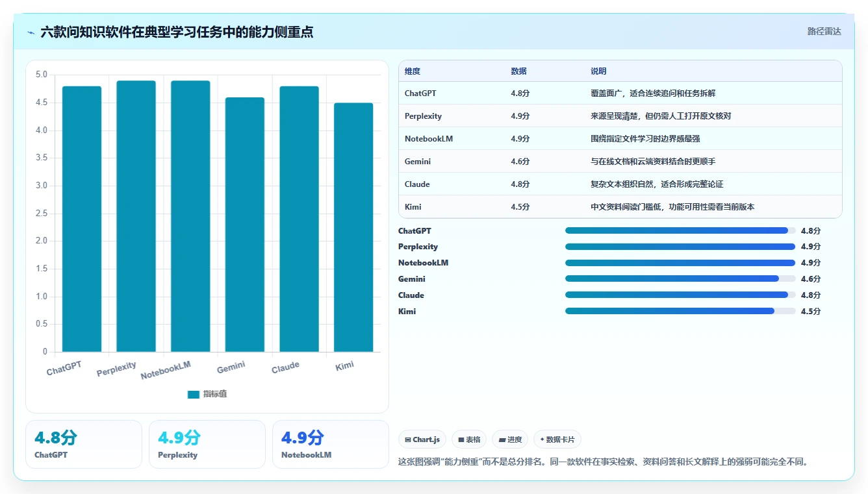Select the Chart.js tag button

(422, 439)
